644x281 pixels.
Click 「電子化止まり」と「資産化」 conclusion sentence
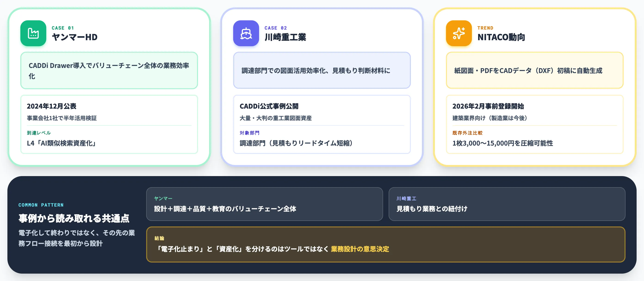tap(272, 249)
